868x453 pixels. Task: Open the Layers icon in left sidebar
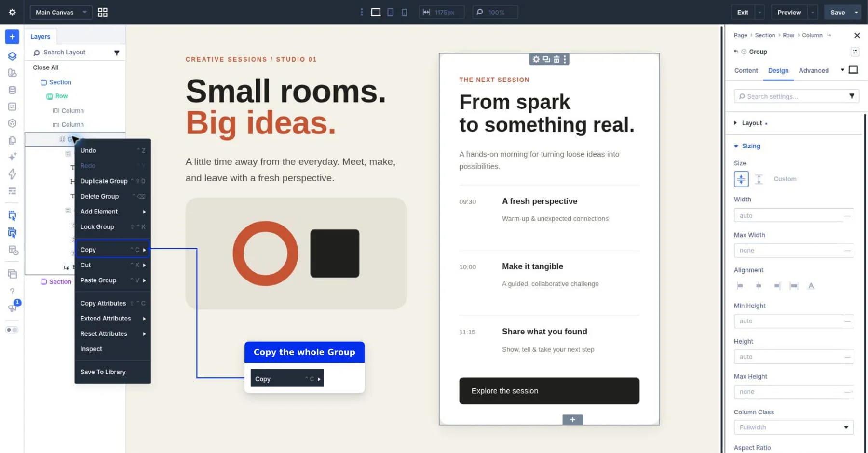click(12, 56)
